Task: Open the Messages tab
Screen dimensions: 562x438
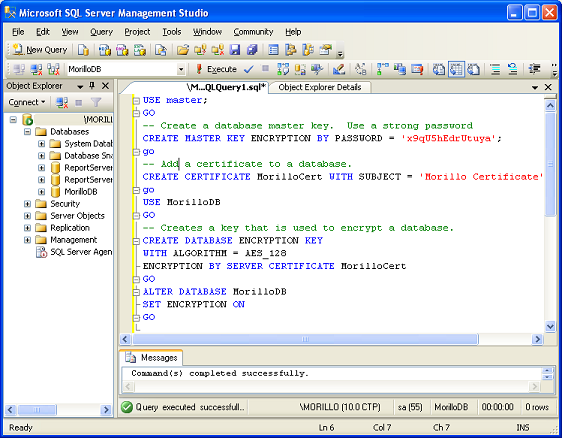Action: 151,357
